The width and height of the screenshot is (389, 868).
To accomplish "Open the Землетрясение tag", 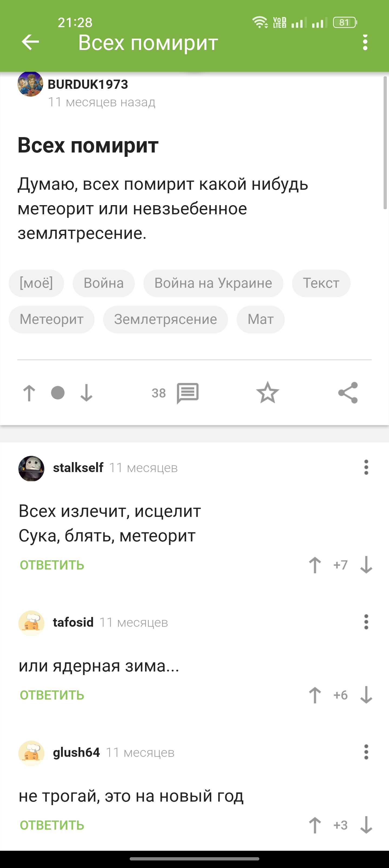I will (x=165, y=320).
